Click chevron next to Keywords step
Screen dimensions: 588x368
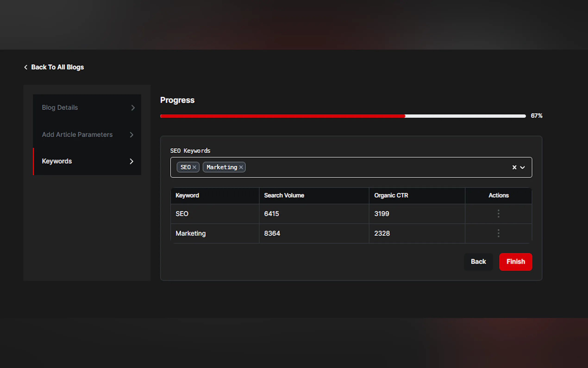(131, 161)
